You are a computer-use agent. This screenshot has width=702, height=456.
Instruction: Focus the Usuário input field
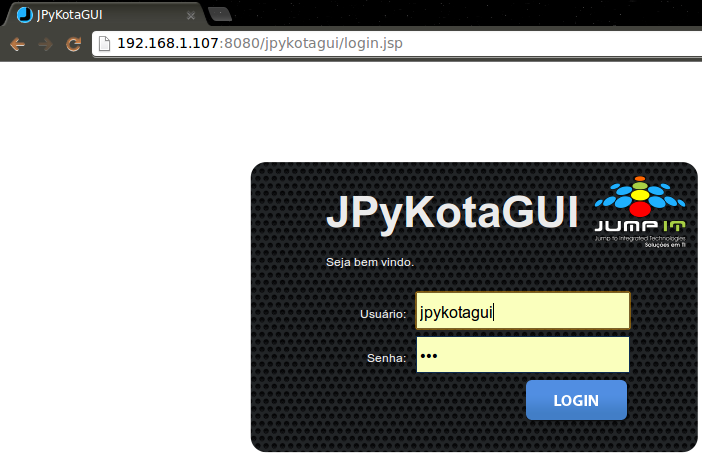pos(522,311)
